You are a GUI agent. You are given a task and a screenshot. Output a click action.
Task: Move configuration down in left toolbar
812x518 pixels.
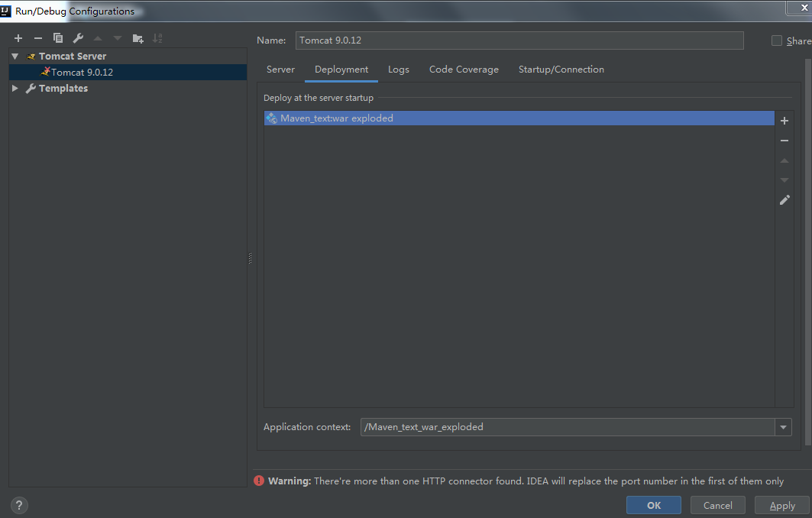[x=118, y=38]
